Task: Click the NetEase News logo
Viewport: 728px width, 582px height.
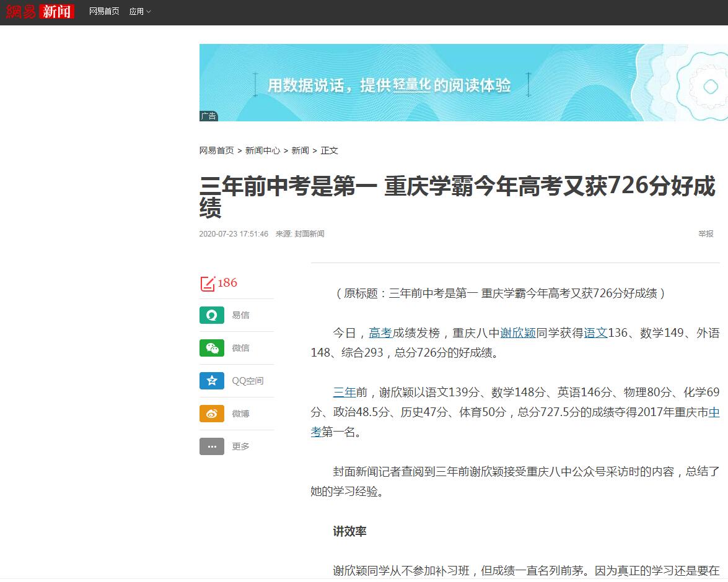Action: (40, 11)
